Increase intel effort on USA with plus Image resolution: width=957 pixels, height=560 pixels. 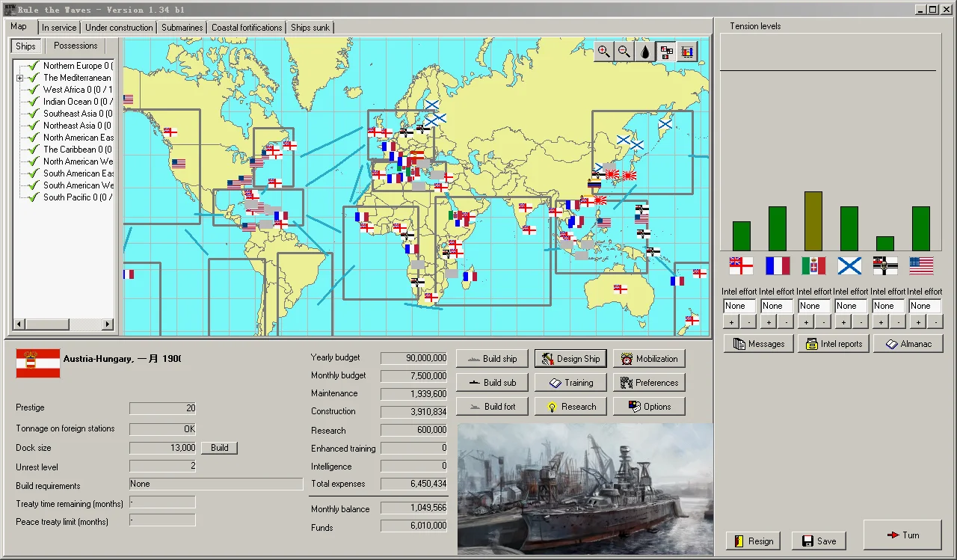pos(918,322)
